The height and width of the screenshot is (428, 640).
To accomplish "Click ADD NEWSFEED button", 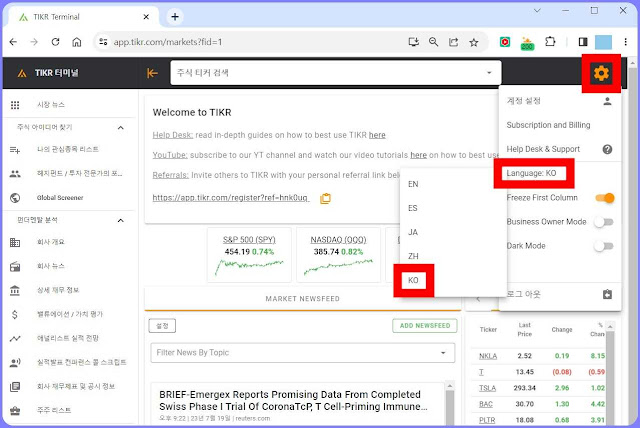I will tap(425, 326).
